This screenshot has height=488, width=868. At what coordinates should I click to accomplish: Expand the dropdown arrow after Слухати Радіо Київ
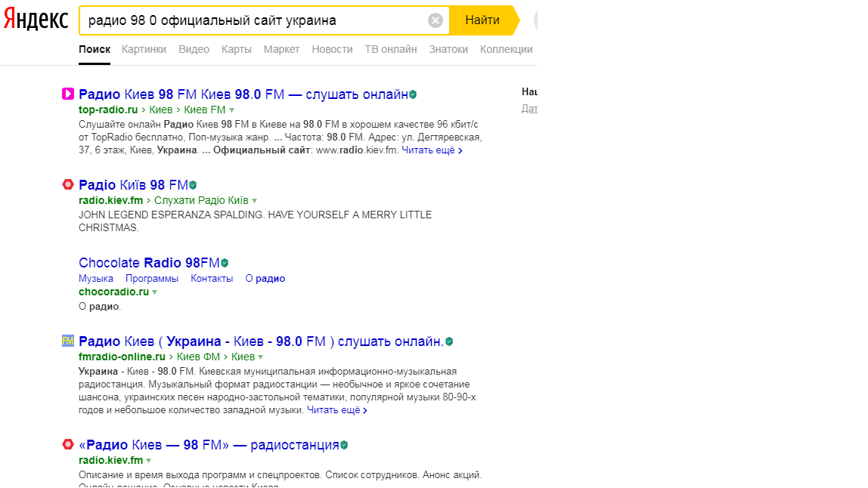point(255,201)
